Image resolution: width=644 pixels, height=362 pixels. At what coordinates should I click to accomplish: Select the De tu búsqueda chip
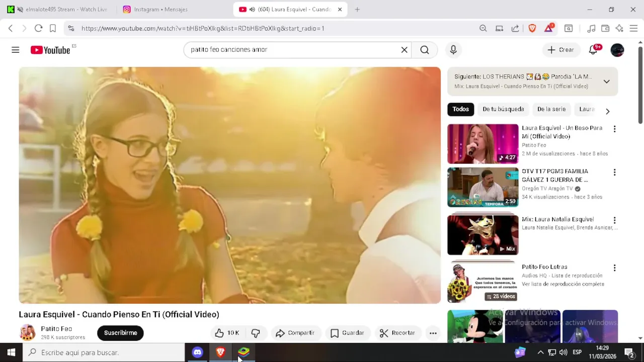click(503, 109)
